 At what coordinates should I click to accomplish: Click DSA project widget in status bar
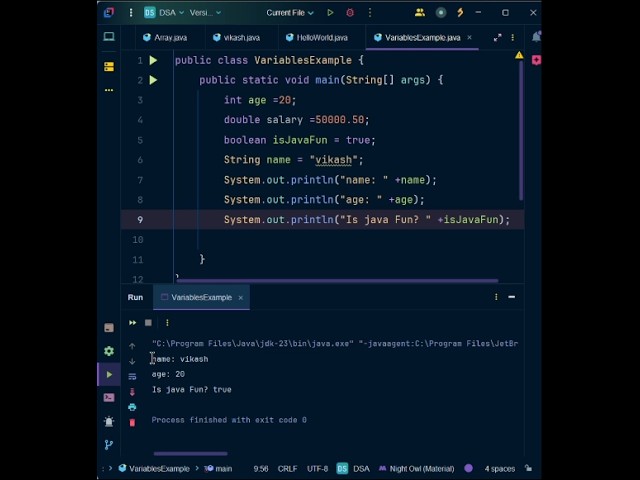click(x=353, y=469)
